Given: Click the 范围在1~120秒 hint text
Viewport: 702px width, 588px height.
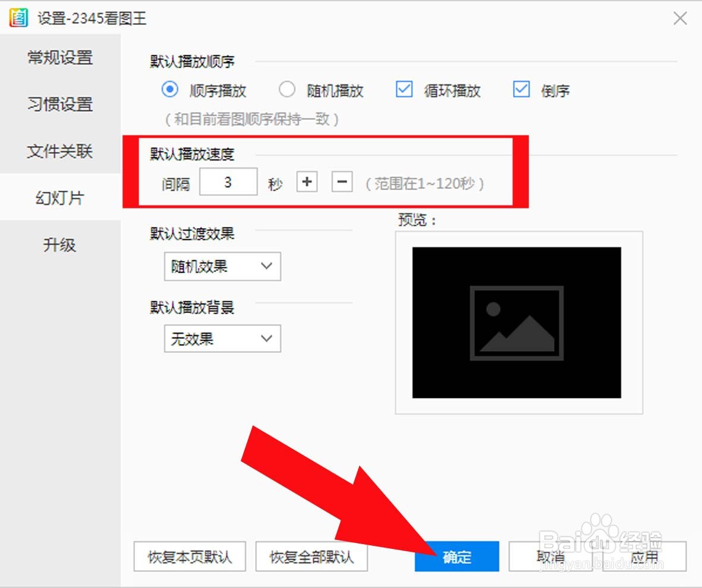Looking at the screenshot, I should [425, 184].
